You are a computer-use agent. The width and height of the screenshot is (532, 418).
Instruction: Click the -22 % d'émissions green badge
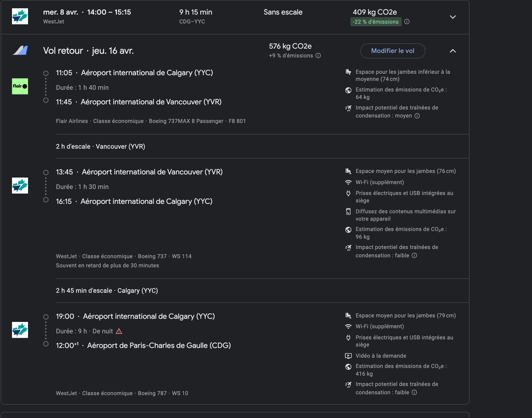click(376, 22)
